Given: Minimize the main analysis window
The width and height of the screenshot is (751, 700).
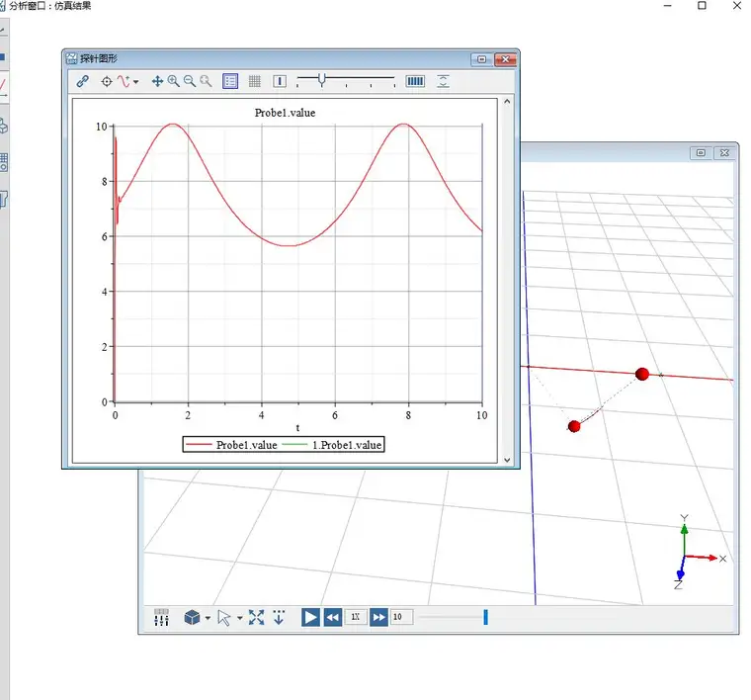Looking at the screenshot, I should (668, 6).
